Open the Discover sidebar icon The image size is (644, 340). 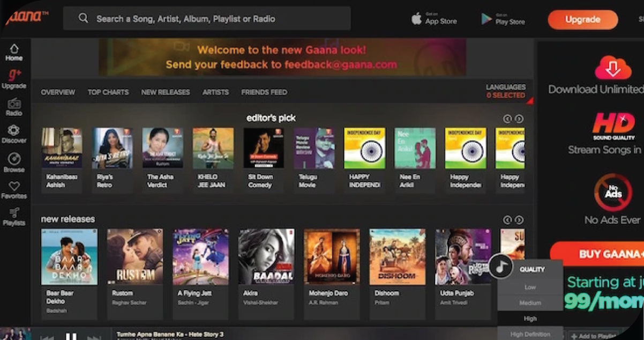coord(14,131)
